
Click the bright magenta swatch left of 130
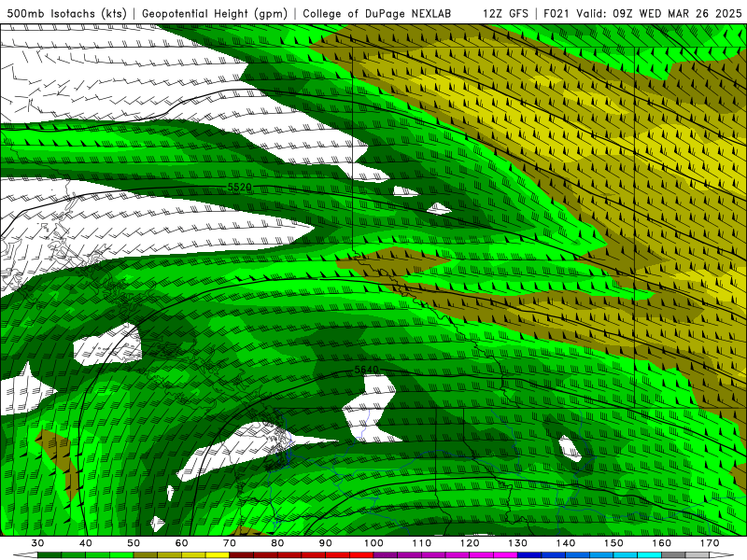(x=505, y=555)
